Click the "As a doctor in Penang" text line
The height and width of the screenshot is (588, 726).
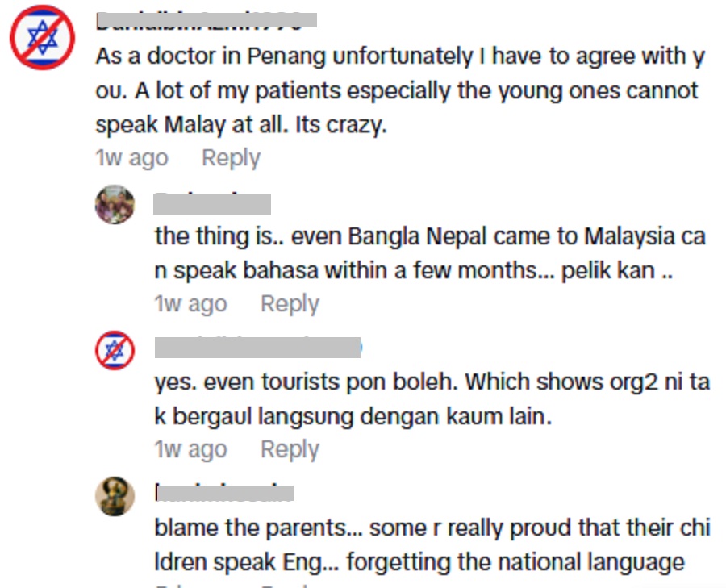[x=400, y=56]
